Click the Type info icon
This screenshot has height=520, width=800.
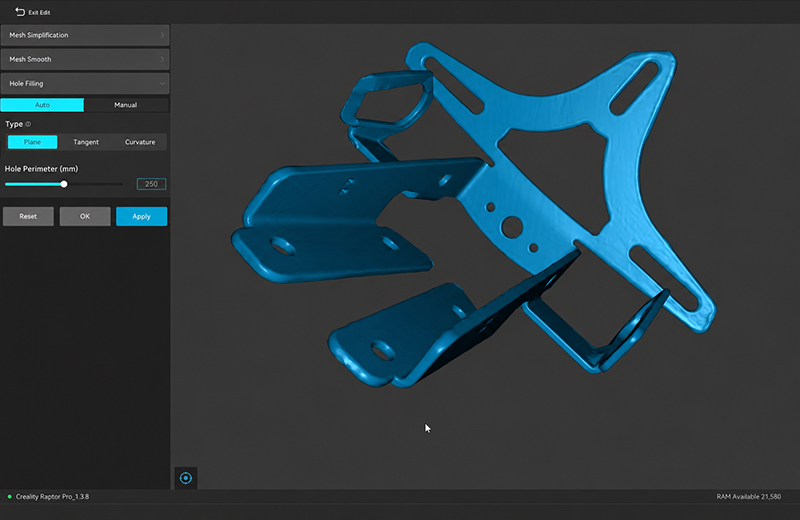point(28,124)
